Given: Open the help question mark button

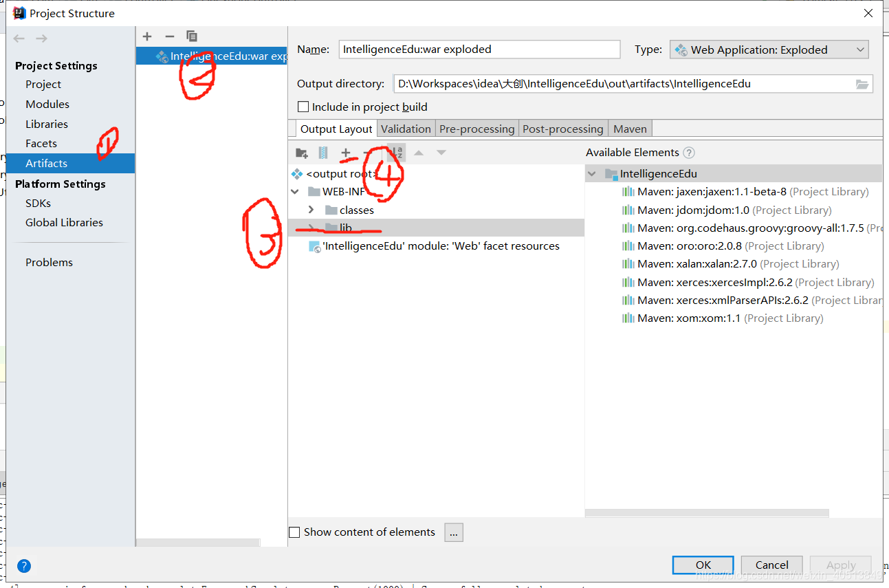Looking at the screenshot, I should (x=24, y=566).
